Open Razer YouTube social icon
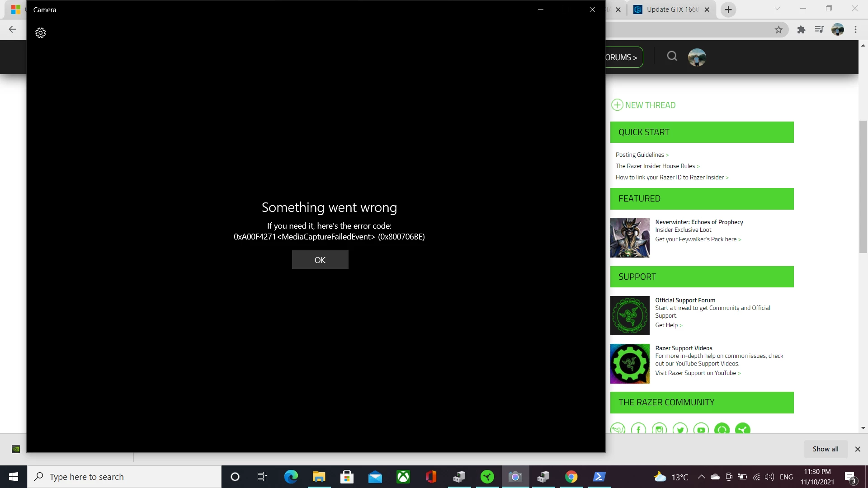This screenshot has height=488, width=868. pyautogui.click(x=701, y=429)
